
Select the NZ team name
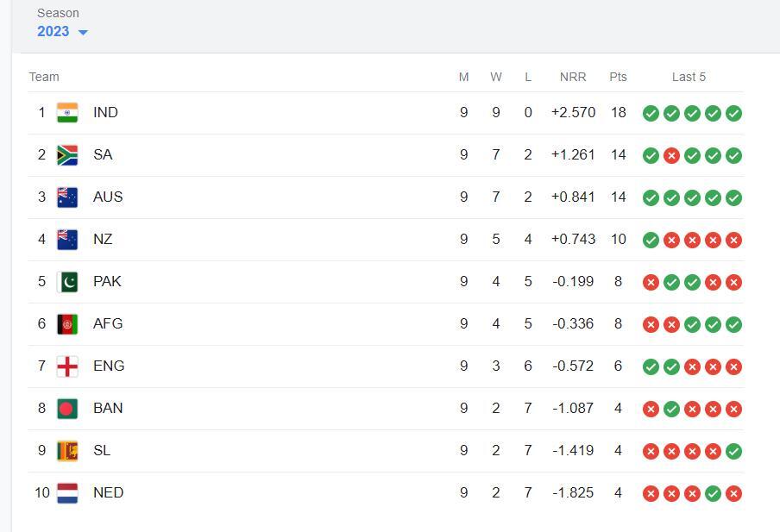103,239
